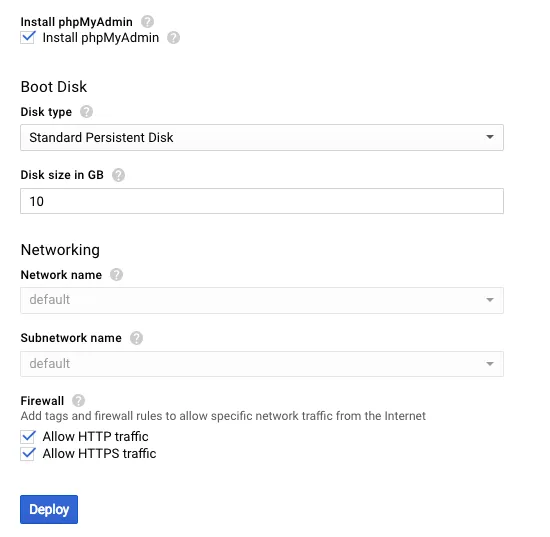Toggle the Allow HTTP traffic checkbox
This screenshot has height=537, width=550.
pos(28,437)
